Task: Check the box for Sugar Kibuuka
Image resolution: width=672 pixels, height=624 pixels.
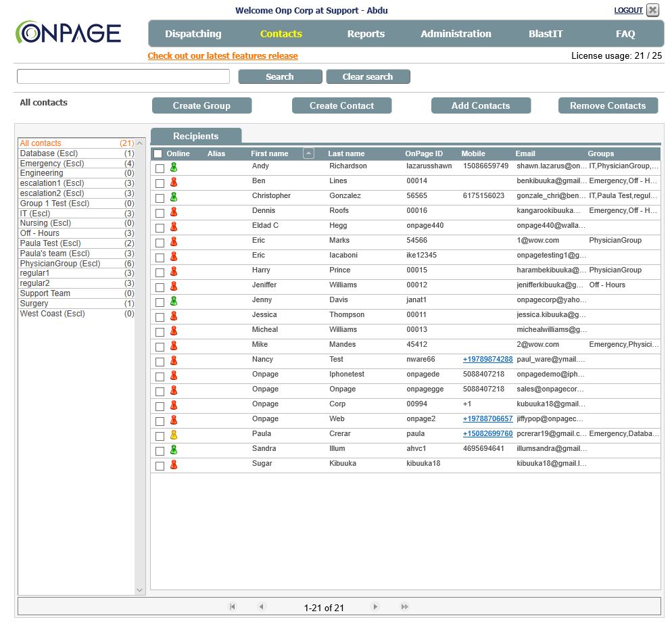Action: (x=160, y=466)
